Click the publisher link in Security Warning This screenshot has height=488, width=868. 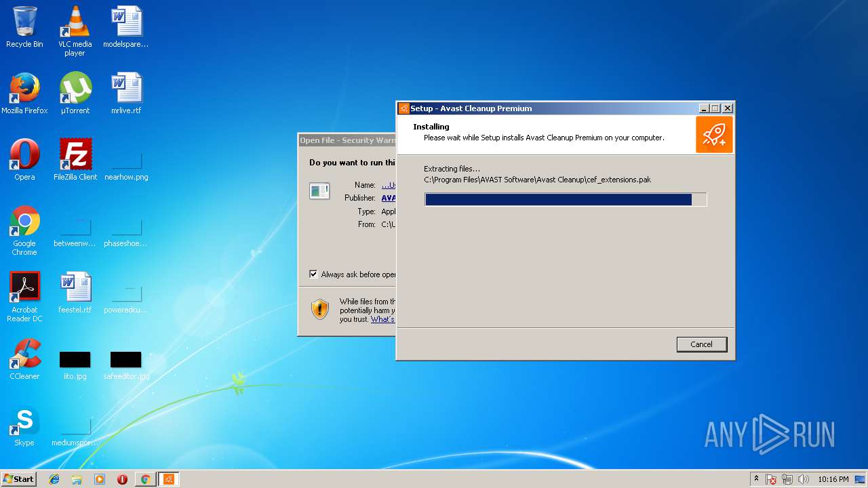[388, 198]
